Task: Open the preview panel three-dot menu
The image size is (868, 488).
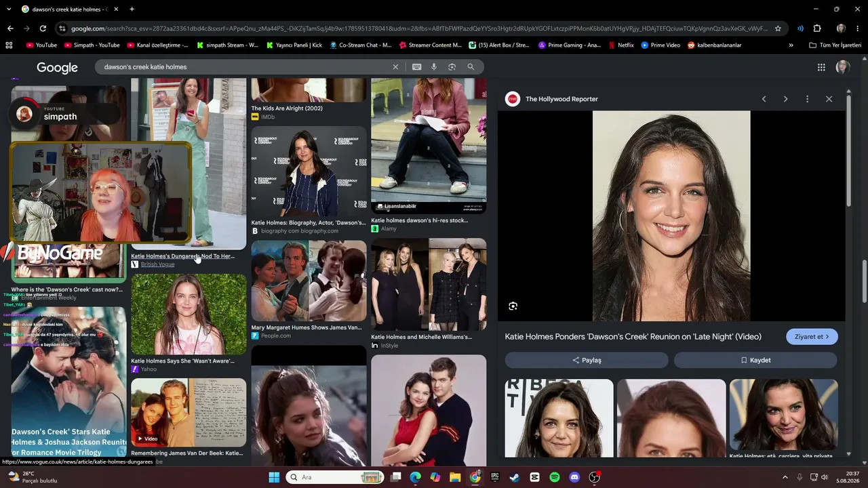Action: point(807,99)
